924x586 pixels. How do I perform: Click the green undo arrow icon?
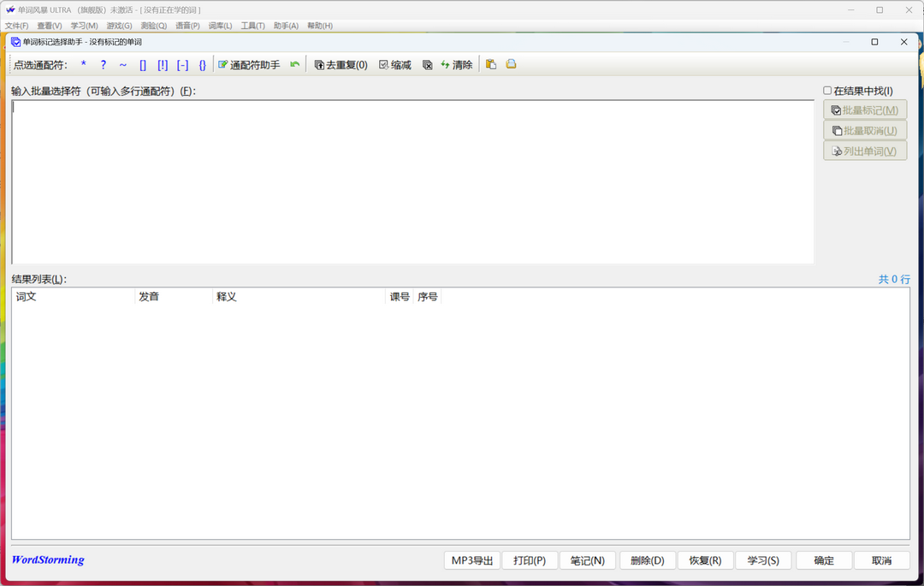coord(295,64)
